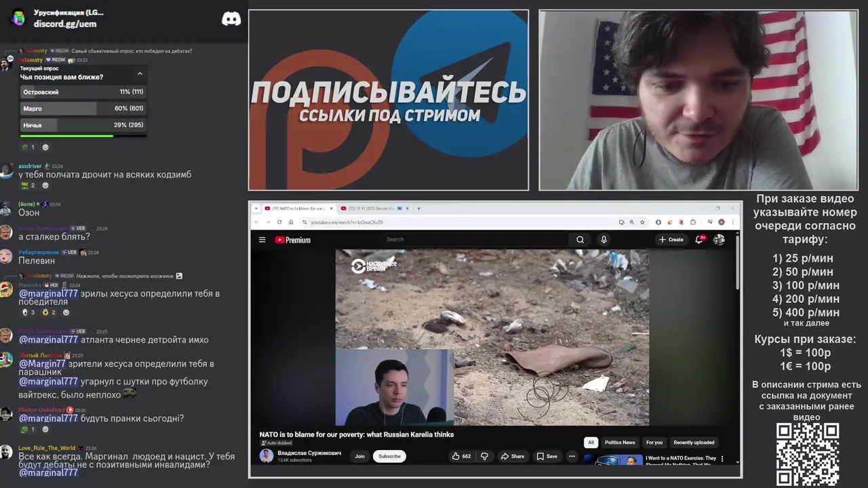Image resolution: width=868 pixels, height=488 pixels.
Task: Click add-reaction smiley under assdriver message
Action: click(45, 185)
